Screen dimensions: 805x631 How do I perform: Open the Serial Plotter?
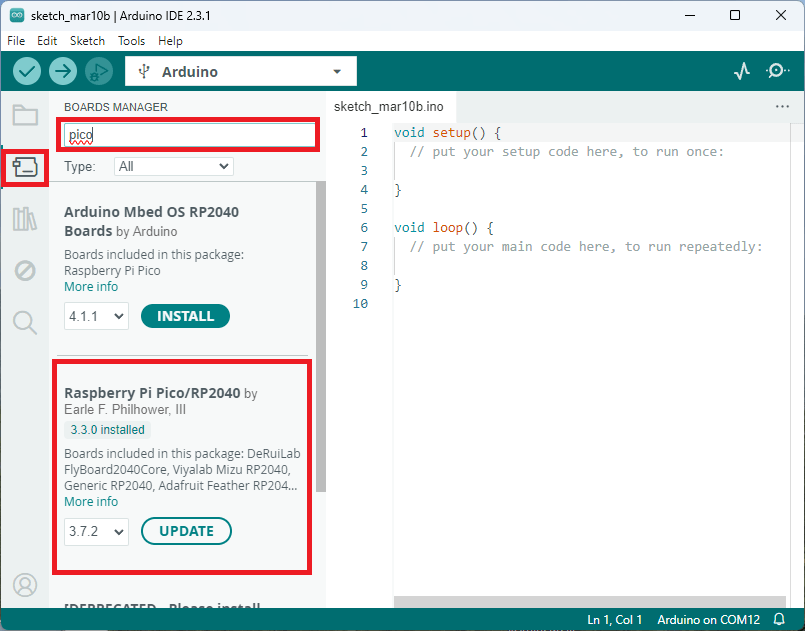[x=741, y=71]
